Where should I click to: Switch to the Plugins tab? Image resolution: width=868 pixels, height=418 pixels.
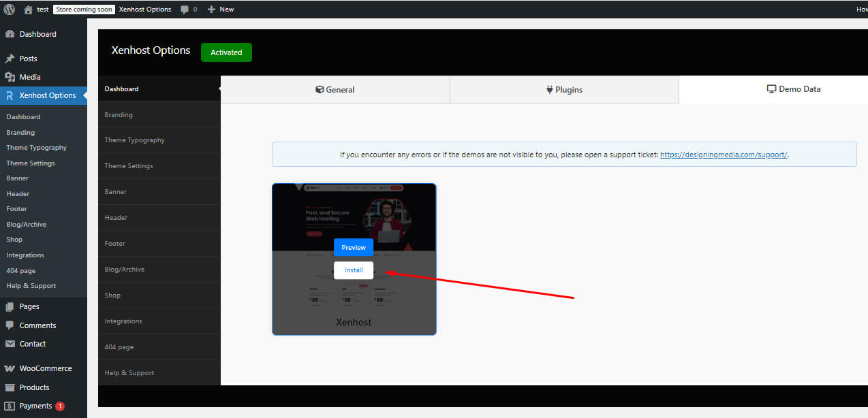click(x=564, y=89)
